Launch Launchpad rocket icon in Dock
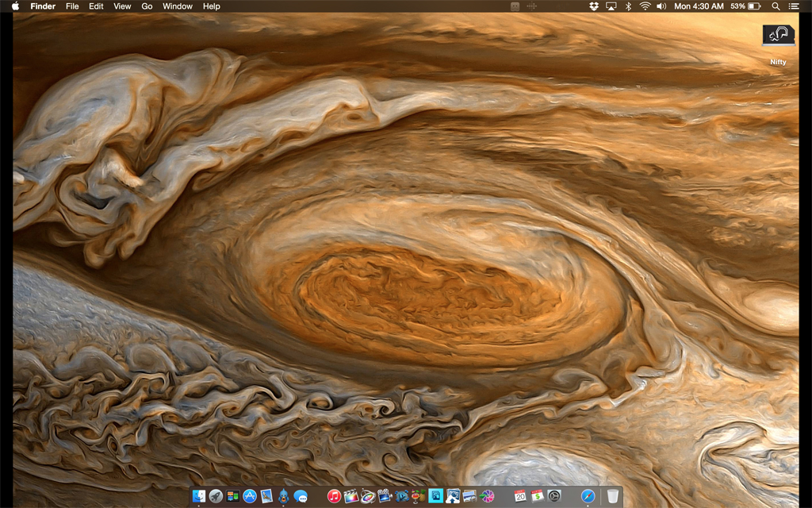Image resolution: width=812 pixels, height=508 pixels. pos(216,496)
